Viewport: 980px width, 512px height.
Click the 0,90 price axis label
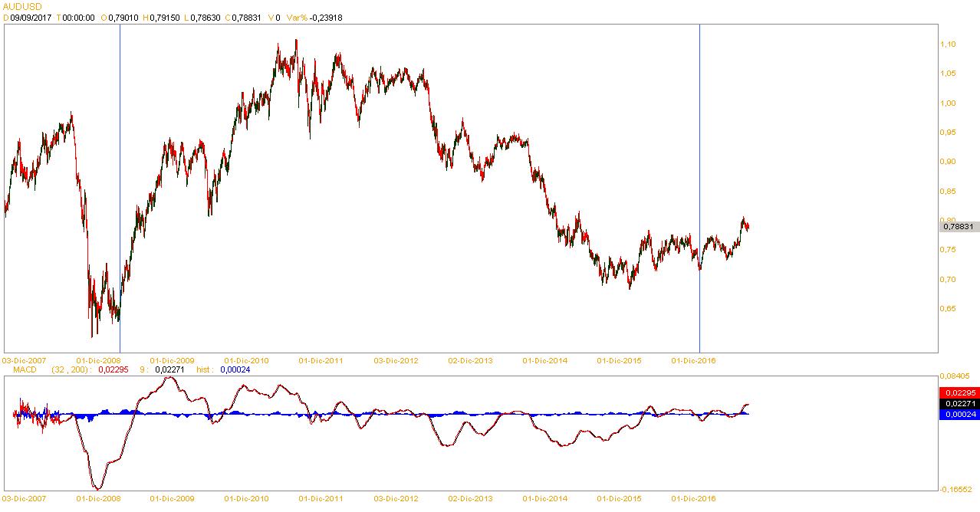[x=948, y=162]
